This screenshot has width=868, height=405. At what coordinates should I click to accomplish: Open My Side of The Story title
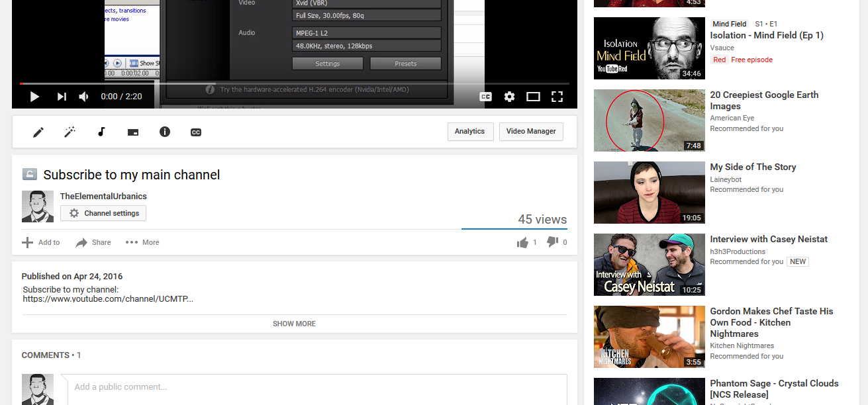coord(753,167)
